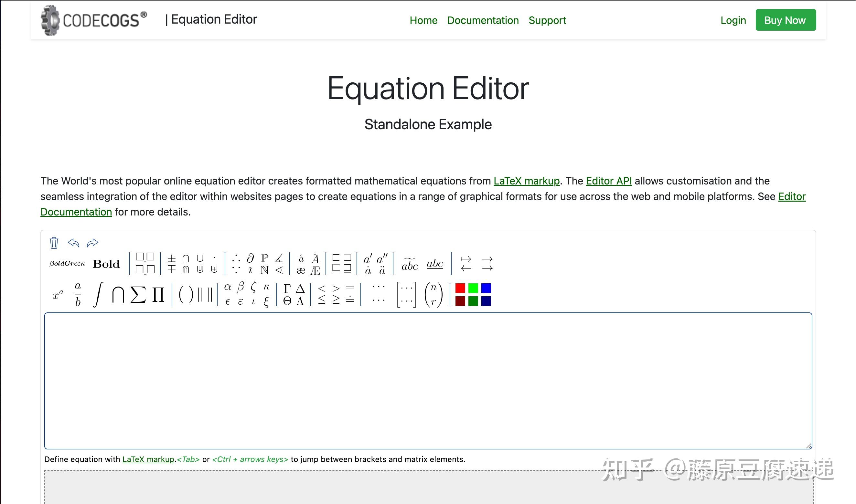Image resolution: width=856 pixels, height=504 pixels.
Task: Insert lowercase Greek beta
Action: coord(241,287)
